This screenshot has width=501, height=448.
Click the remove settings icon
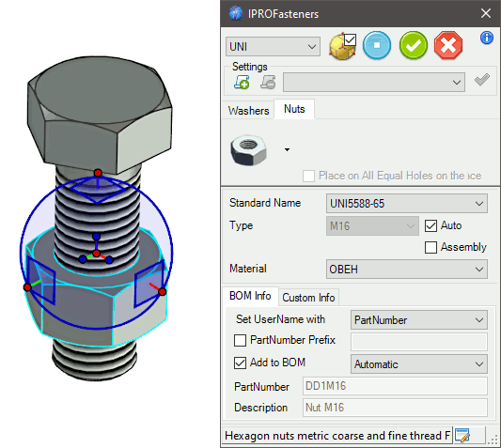click(268, 82)
